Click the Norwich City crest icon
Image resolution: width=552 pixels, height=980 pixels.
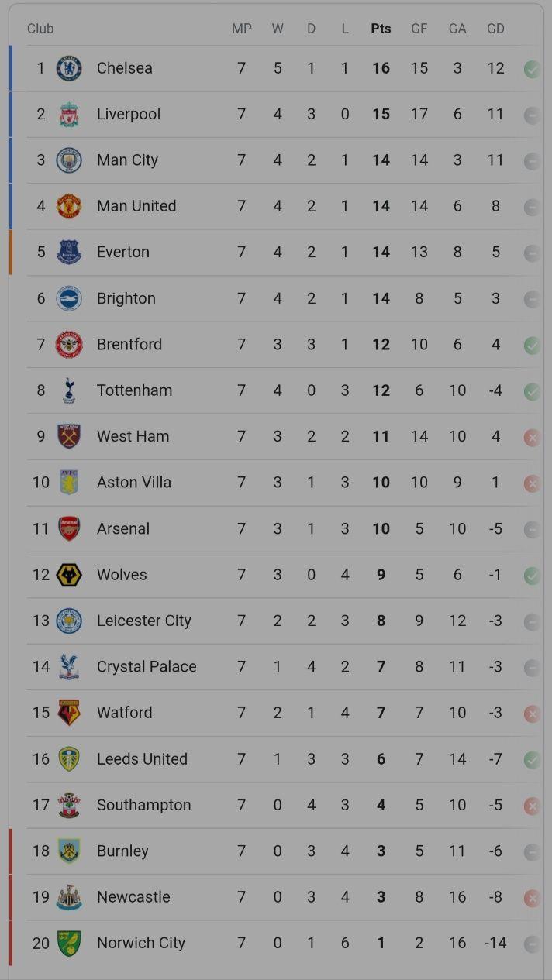[69, 943]
